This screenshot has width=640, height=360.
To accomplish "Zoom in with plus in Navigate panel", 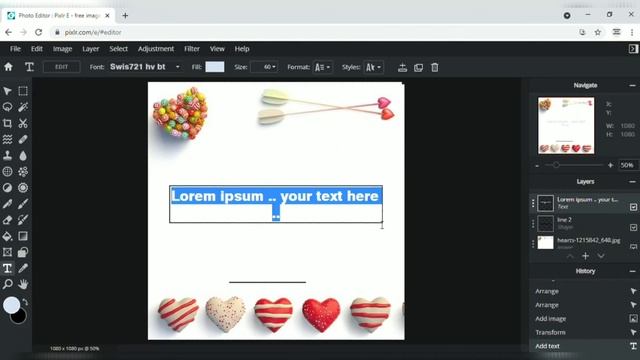I will pyautogui.click(x=610, y=165).
